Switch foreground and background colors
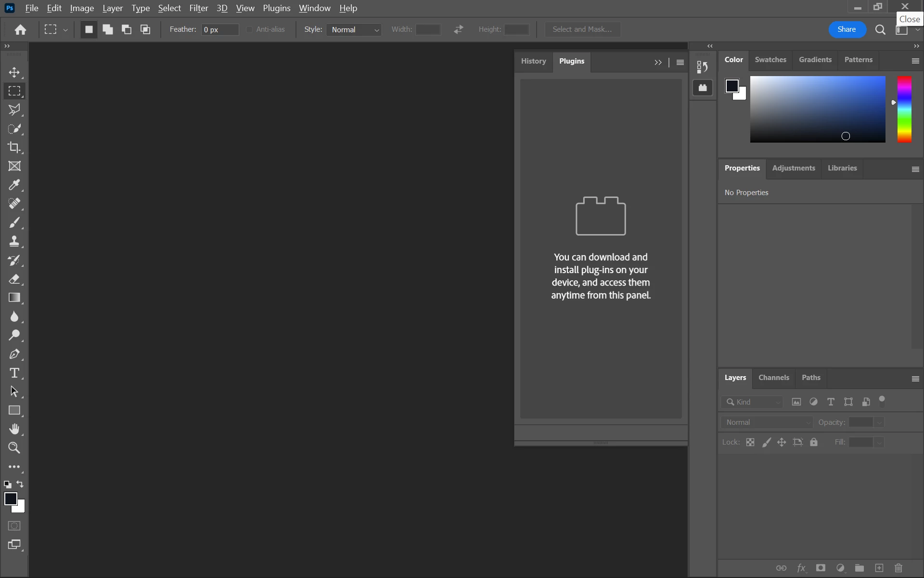Viewport: 924px width, 578px height. [x=20, y=484]
